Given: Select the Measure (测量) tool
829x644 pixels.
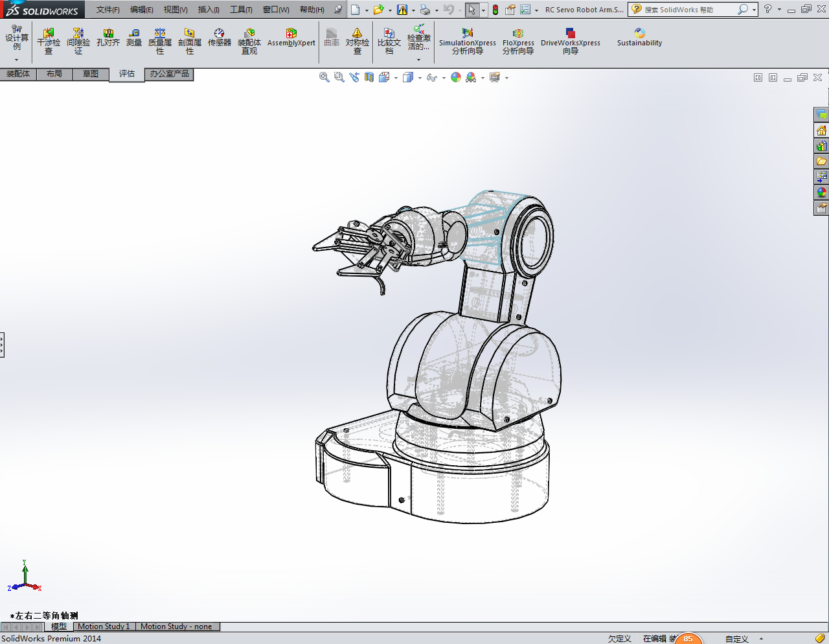Looking at the screenshot, I should (133, 38).
